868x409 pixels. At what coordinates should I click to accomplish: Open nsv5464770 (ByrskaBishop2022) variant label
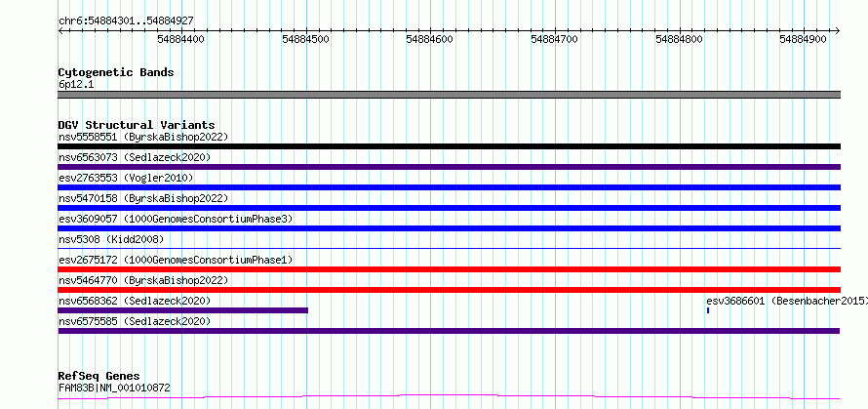point(142,280)
